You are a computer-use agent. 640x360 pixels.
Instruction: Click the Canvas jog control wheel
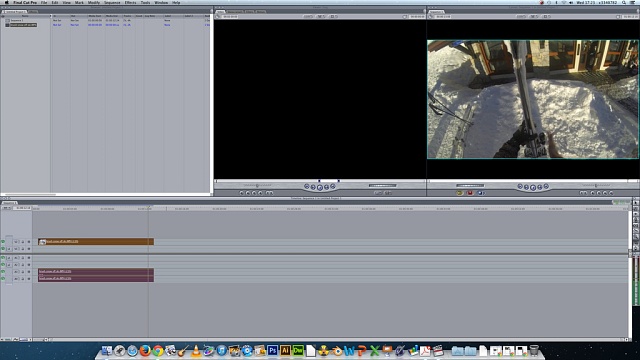[470, 186]
